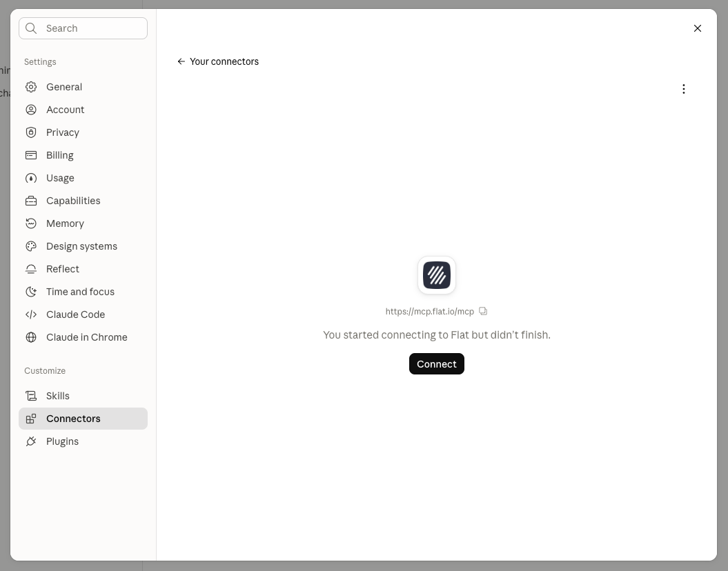Open the connector more options menu
The height and width of the screenshot is (571, 728).
[683, 89]
